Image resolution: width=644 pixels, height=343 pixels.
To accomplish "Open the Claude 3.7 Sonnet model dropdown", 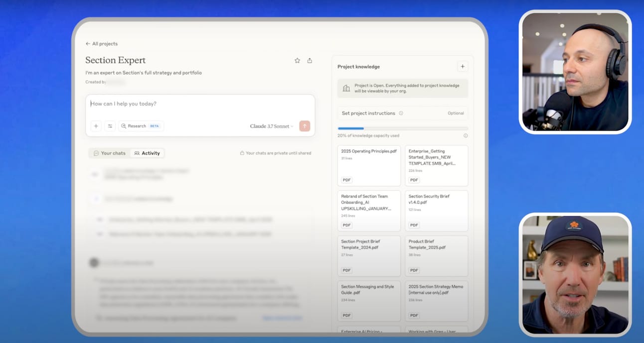I will coord(272,126).
